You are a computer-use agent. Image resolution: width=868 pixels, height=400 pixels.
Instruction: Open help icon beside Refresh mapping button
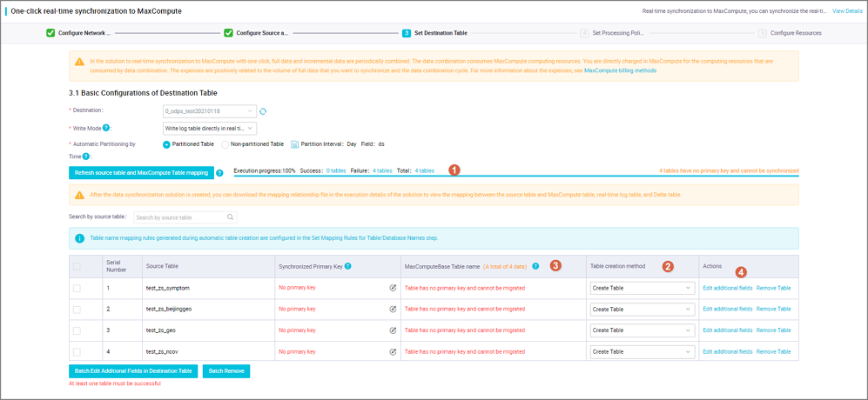pos(219,173)
